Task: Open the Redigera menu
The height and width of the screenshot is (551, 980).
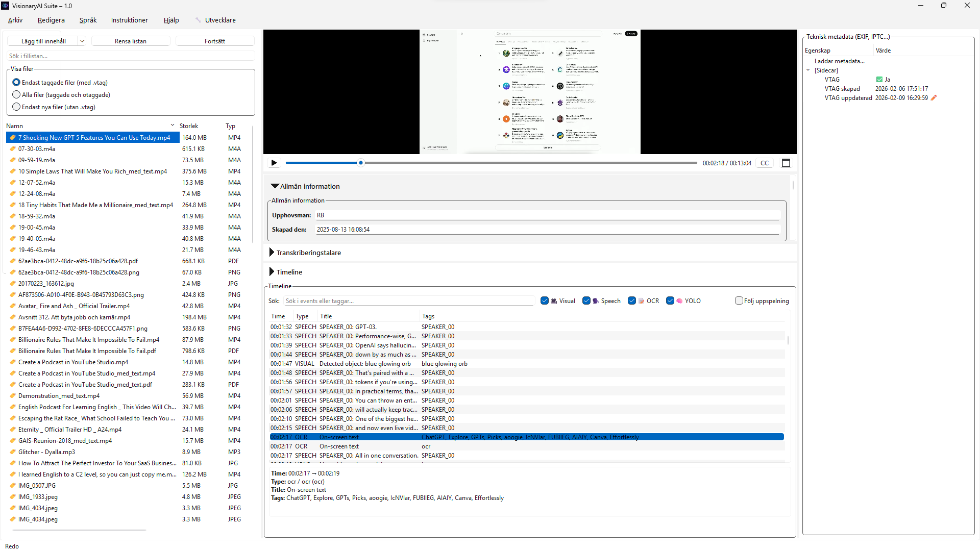Action: (51, 20)
